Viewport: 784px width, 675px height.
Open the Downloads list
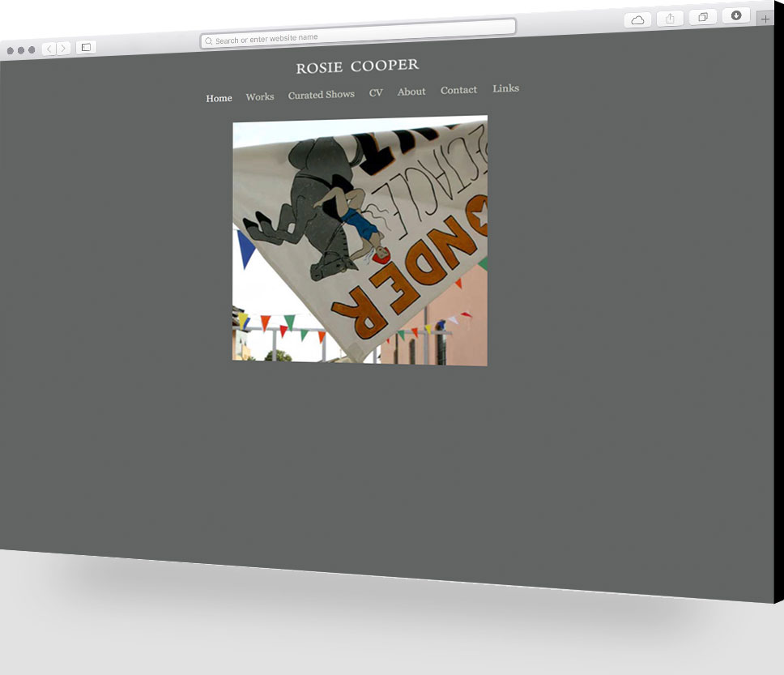point(736,15)
